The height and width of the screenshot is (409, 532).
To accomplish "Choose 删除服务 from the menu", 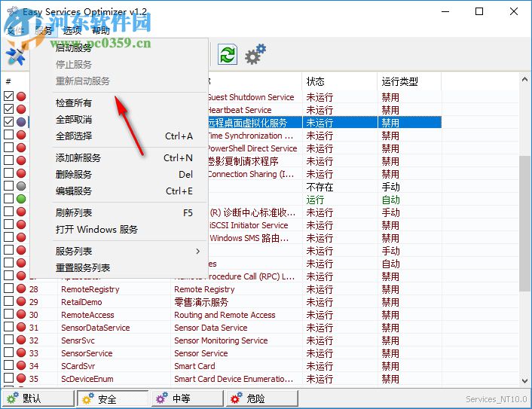I will [119, 174].
